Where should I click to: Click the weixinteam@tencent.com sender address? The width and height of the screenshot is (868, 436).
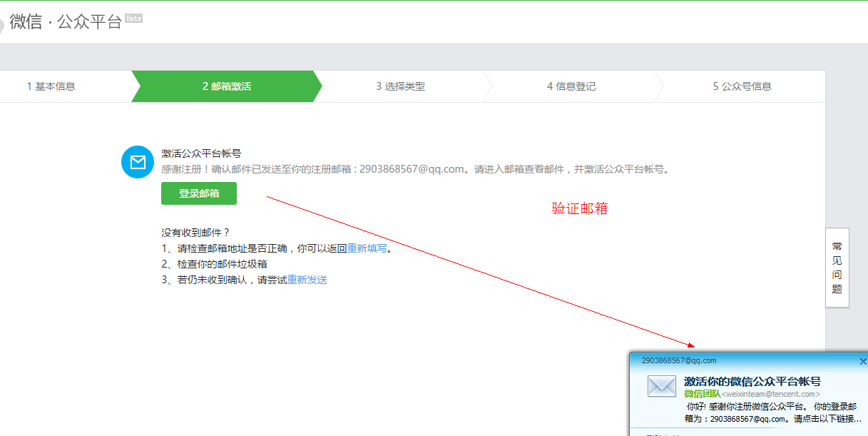point(770,394)
